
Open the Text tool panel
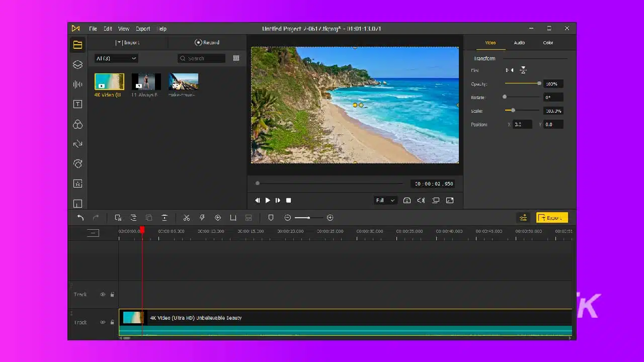77,104
